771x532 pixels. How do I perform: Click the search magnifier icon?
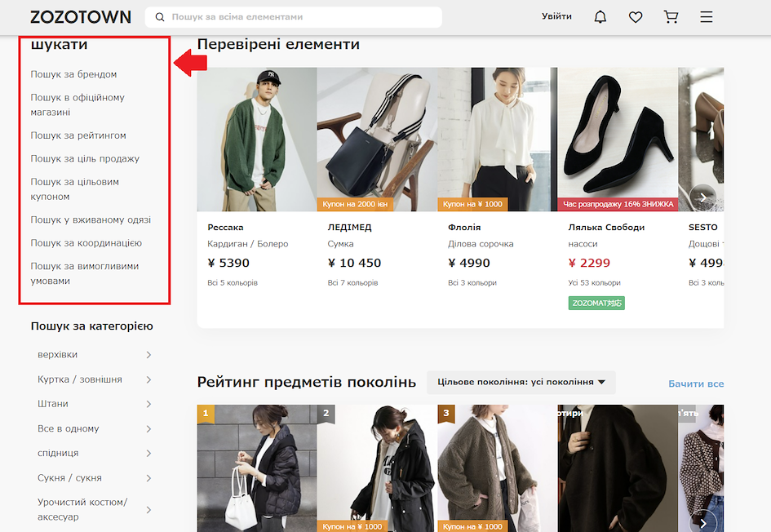160,17
